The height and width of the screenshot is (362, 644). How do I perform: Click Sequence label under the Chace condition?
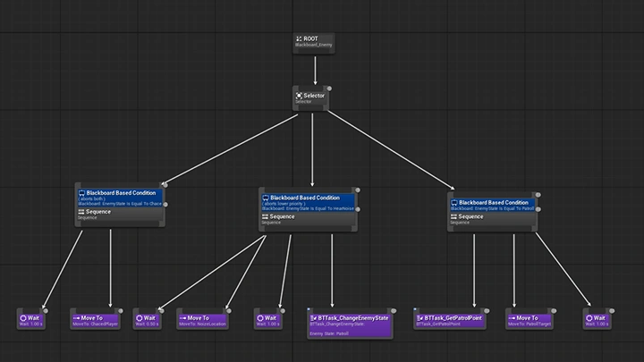click(x=98, y=212)
